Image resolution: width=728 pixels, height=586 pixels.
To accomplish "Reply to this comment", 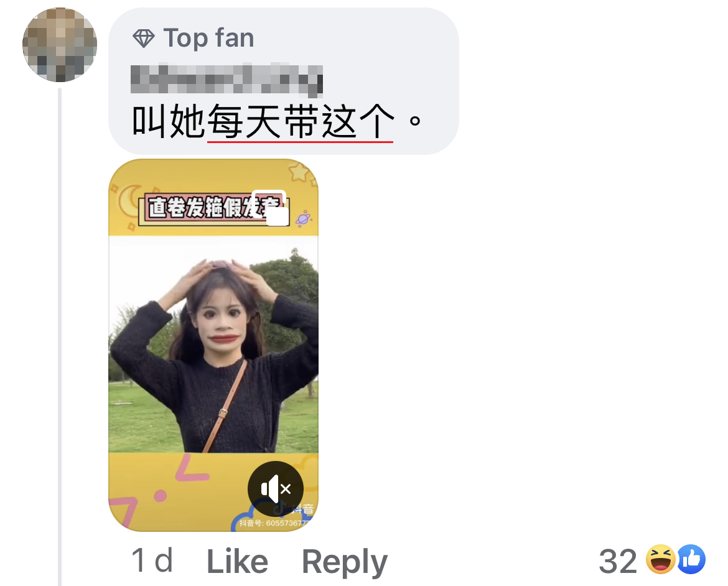I will point(345,562).
